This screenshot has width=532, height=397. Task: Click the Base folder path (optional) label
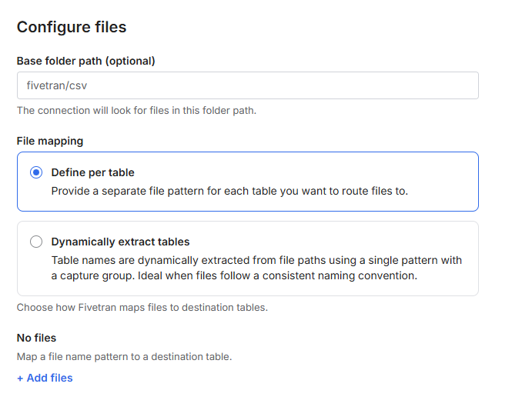click(86, 61)
